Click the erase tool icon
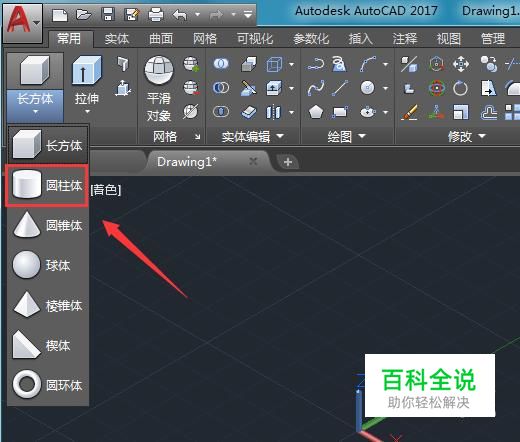 409,112
